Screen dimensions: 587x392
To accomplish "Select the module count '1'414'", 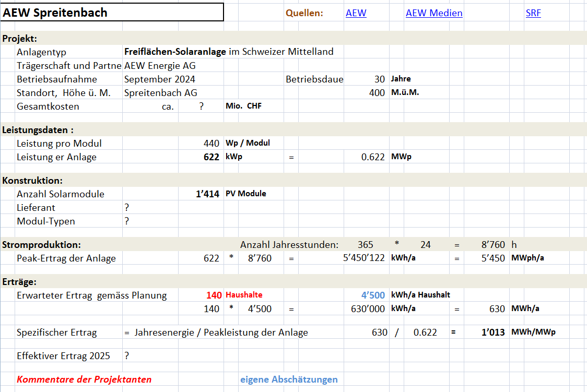I will 207,194.
